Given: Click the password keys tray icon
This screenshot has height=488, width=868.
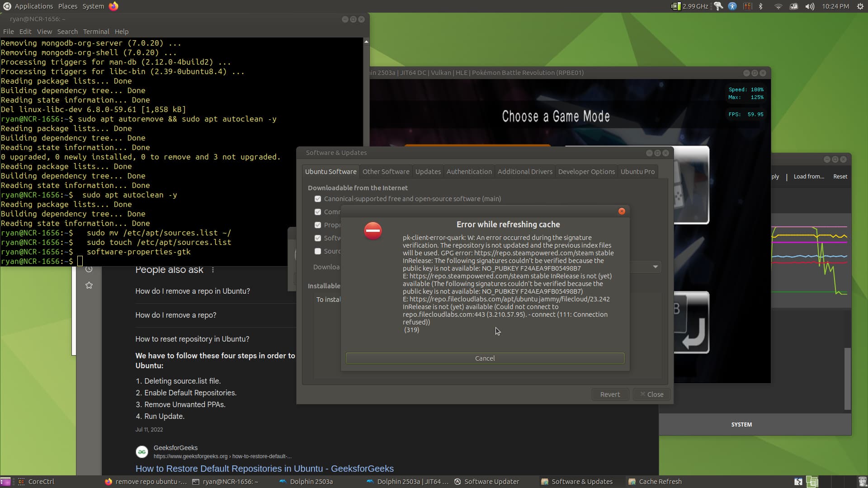Looking at the screenshot, I should (x=718, y=6).
